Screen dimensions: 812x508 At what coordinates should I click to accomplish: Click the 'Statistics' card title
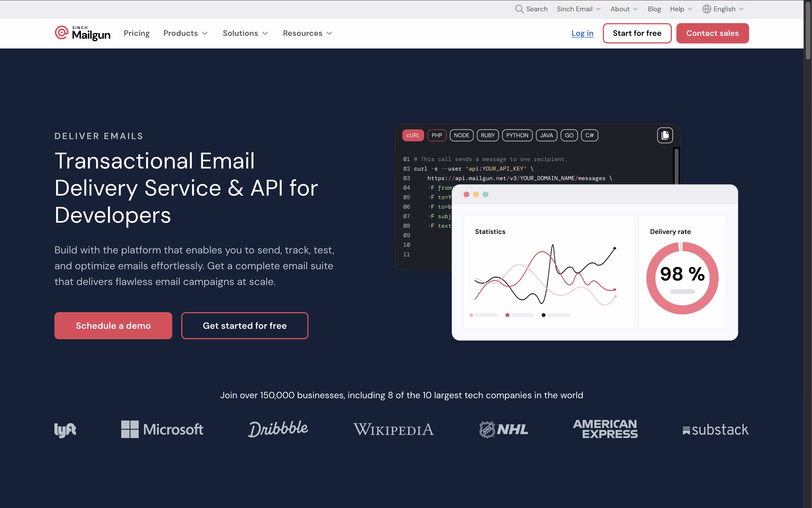(x=490, y=231)
